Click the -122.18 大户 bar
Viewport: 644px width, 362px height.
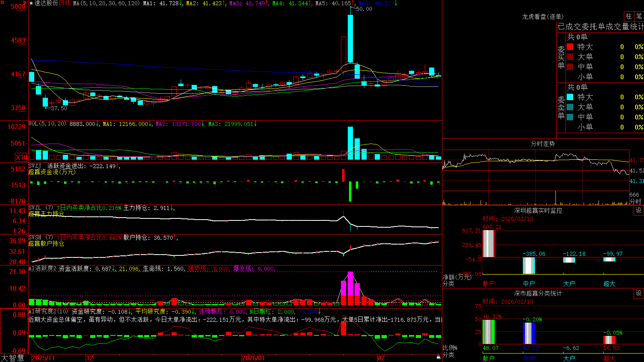pyautogui.click(x=569, y=260)
